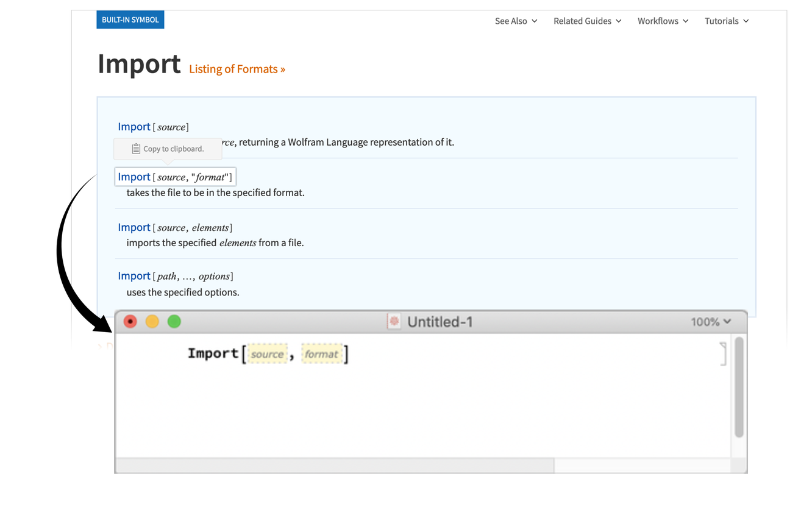Click the highlighted Import[source, "format"] usage box

pyautogui.click(x=176, y=177)
